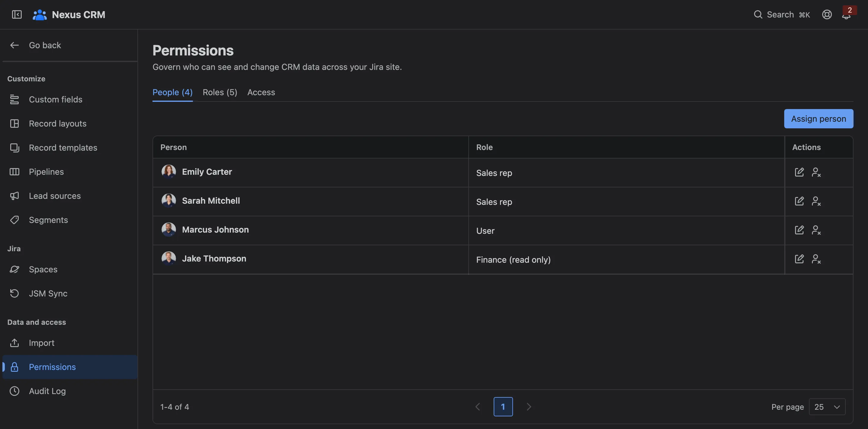Click the Audit Log clock icon

14,391
